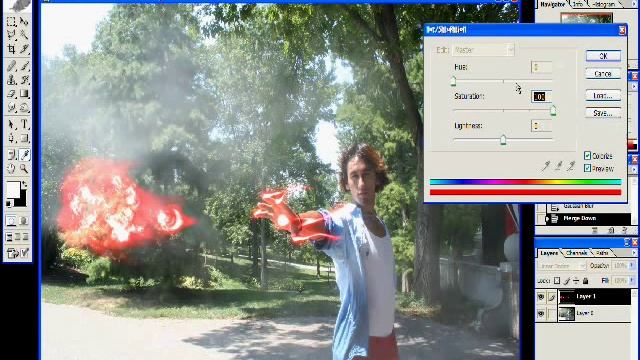Click OK in Hue/Saturation dialog
Viewport: 640px width, 360px height.
point(603,56)
